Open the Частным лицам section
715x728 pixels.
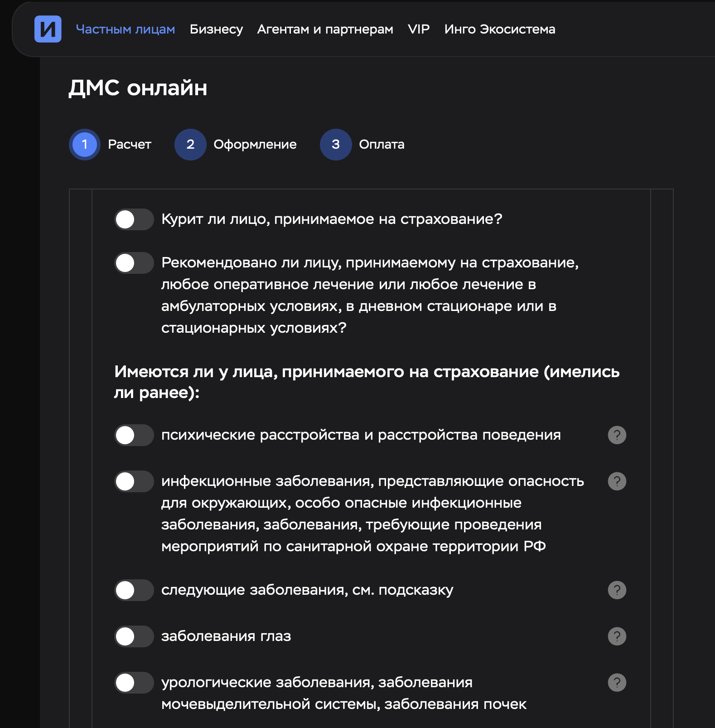[126, 29]
